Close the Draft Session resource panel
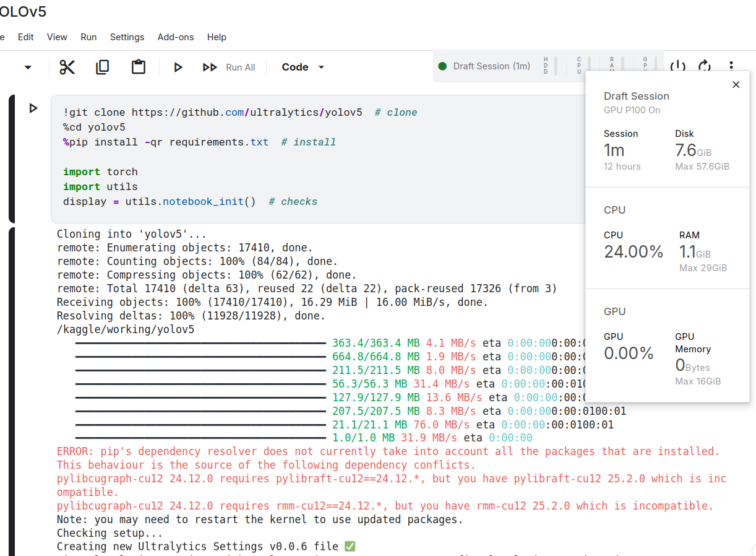The width and height of the screenshot is (756, 556). (x=736, y=85)
